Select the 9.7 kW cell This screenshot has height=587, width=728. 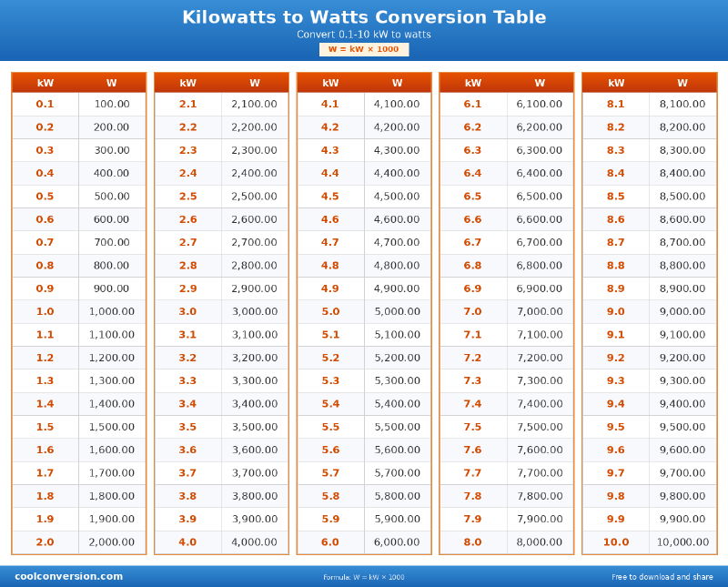(x=616, y=472)
